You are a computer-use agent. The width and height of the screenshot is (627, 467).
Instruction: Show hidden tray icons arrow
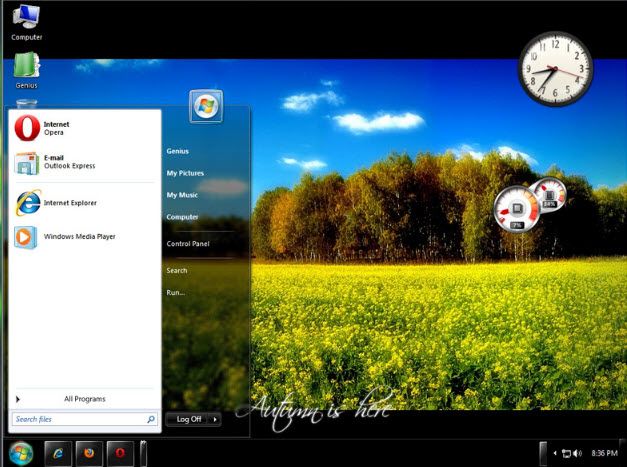(x=555, y=453)
